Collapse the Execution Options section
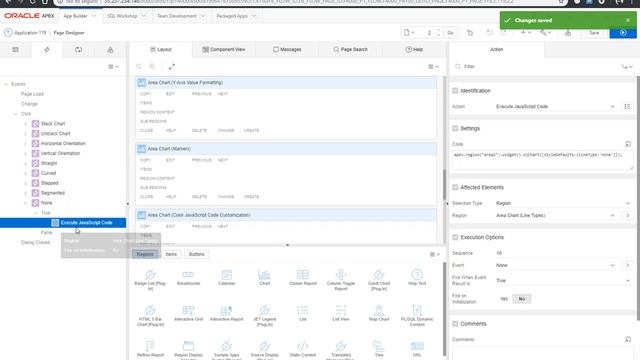This screenshot has width=640, height=360. [455, 237]
